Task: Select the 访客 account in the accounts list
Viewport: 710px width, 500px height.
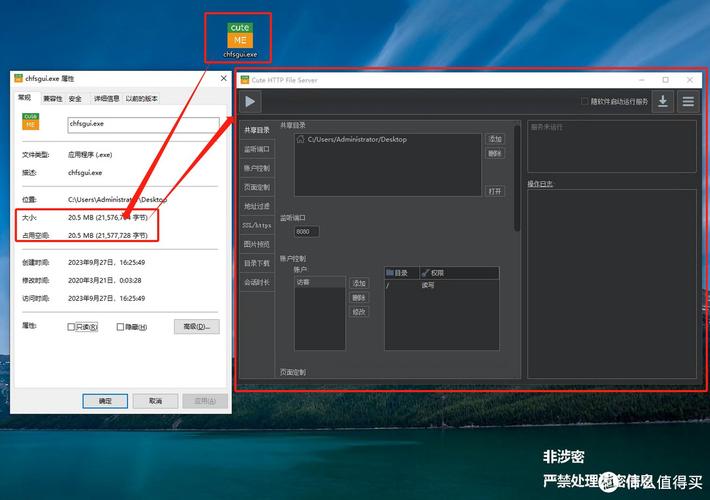Action: 320,282
